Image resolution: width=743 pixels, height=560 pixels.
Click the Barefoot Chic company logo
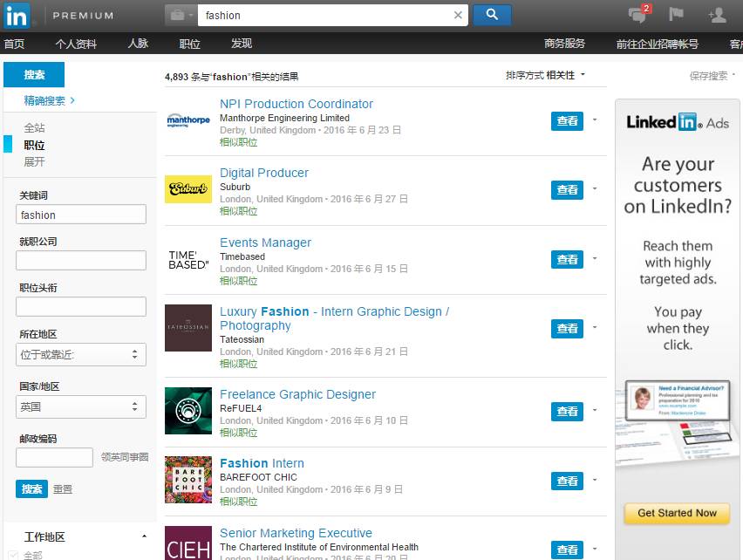[x=188, y=480]
